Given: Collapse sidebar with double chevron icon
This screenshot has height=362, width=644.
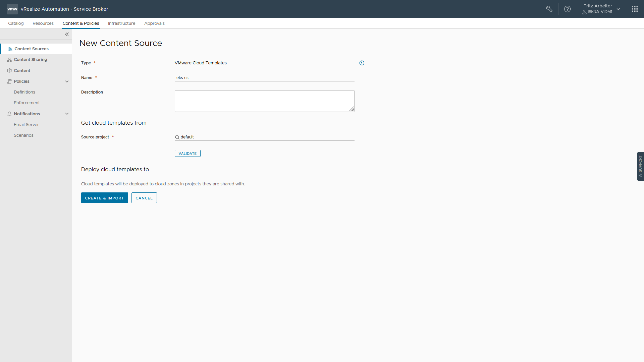Looking at the screenshot, I should (67, 34).
